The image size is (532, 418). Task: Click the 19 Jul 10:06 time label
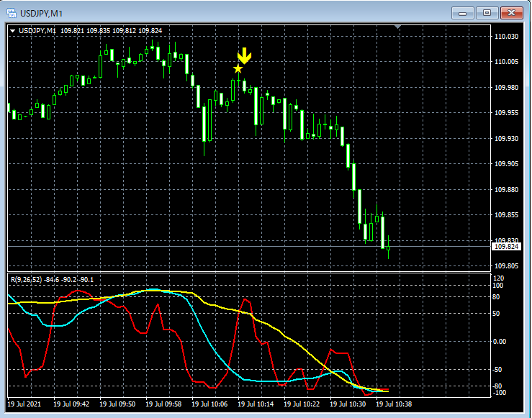pos(209,404)
